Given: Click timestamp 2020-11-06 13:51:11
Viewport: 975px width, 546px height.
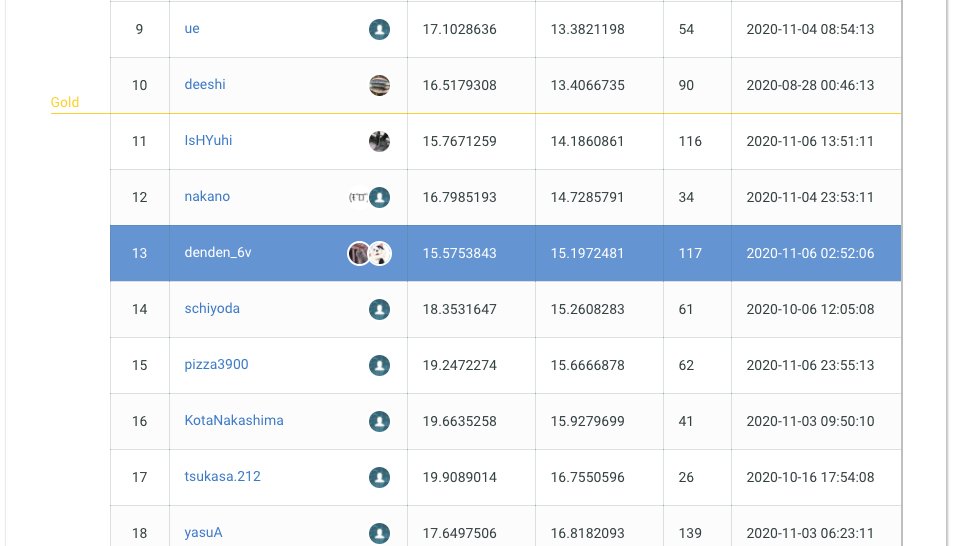Looking at the screenshot, I should [x=810, y=141].
